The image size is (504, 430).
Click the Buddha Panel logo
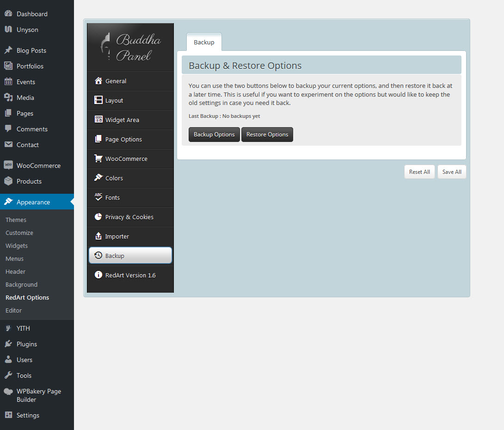coord(130,47)
